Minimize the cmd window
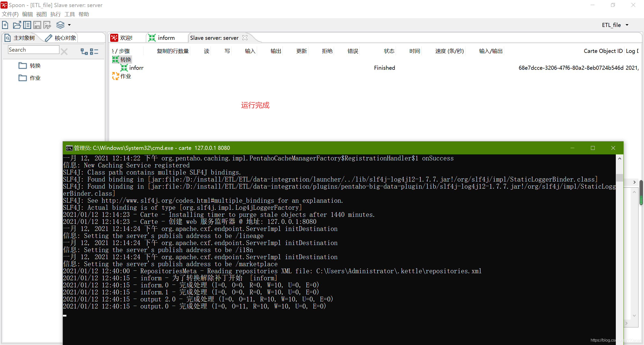Image resolution: width=644 pixels, height=345 pixels. [572, 148]
